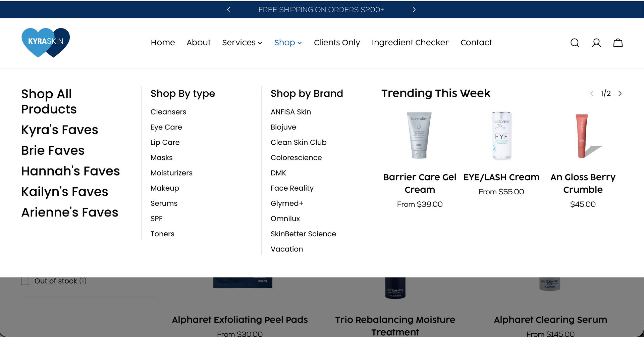Show previous announcement bar message
The image size is (644, 337).
tap(228, 10)
